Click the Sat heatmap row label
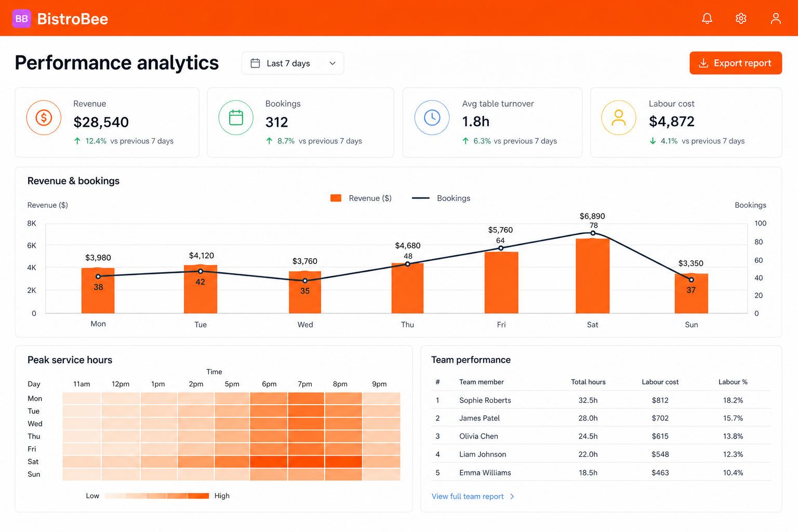Screen dimensions: 798x532 [33, 461]
